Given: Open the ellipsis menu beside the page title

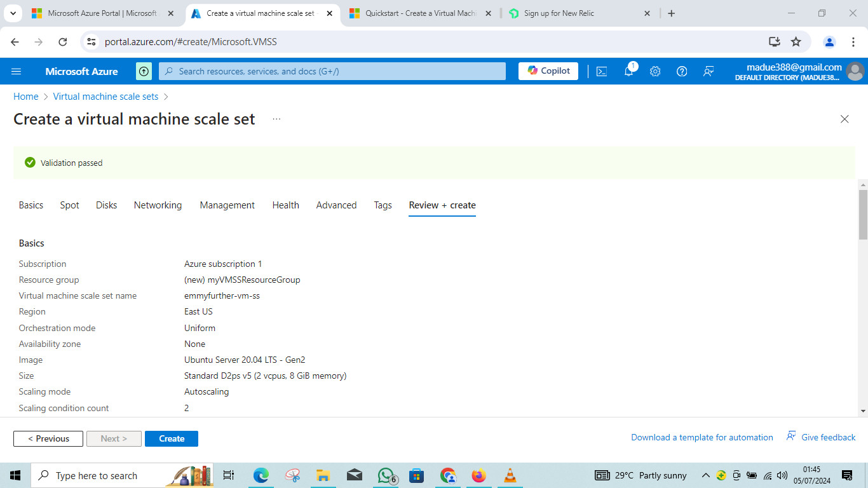Looking at the screenshot, I should click(276, 119).
